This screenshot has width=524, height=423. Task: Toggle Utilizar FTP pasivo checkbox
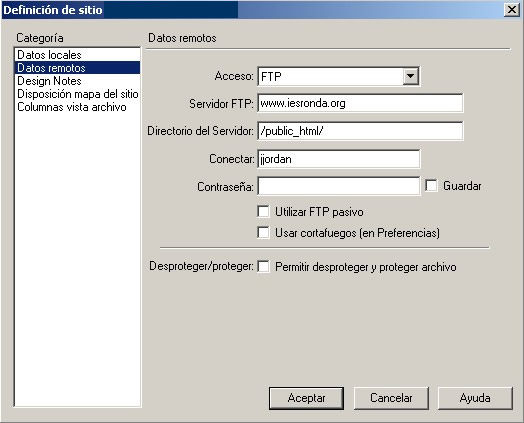pos(263,212)
